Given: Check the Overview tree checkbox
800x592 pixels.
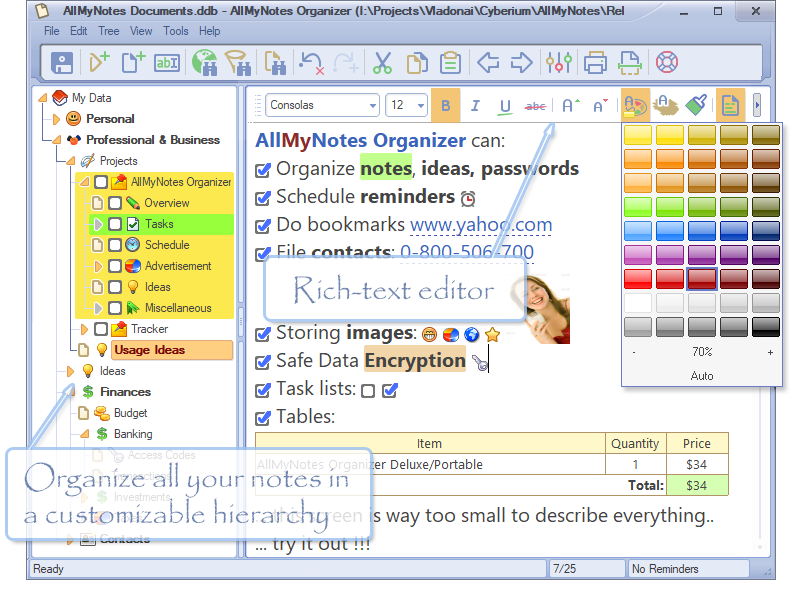Looking at the screenshot, I should click(115, 203).
